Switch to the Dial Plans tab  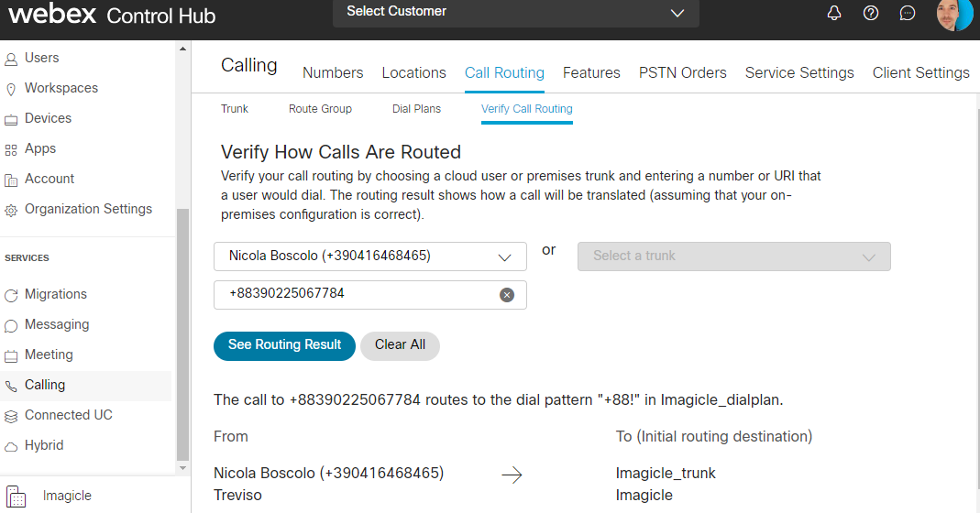coord(416,109)
